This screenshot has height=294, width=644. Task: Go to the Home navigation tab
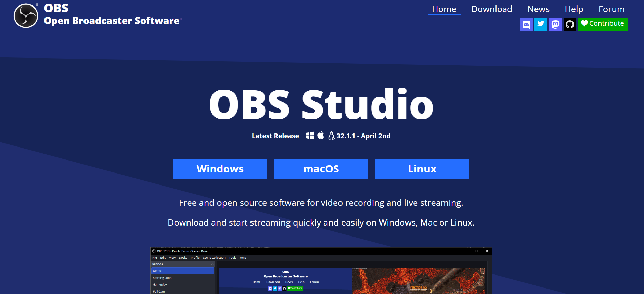click(444, 9)
